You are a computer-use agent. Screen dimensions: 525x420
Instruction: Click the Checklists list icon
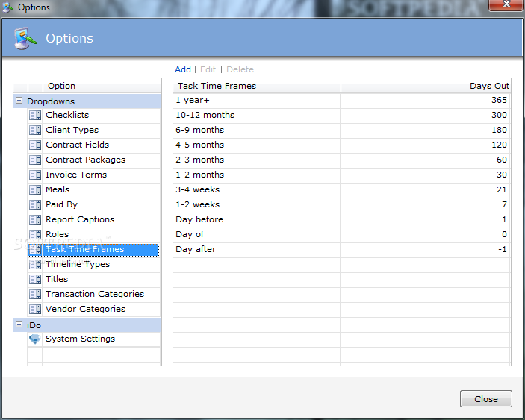click(x=35, y=115)
